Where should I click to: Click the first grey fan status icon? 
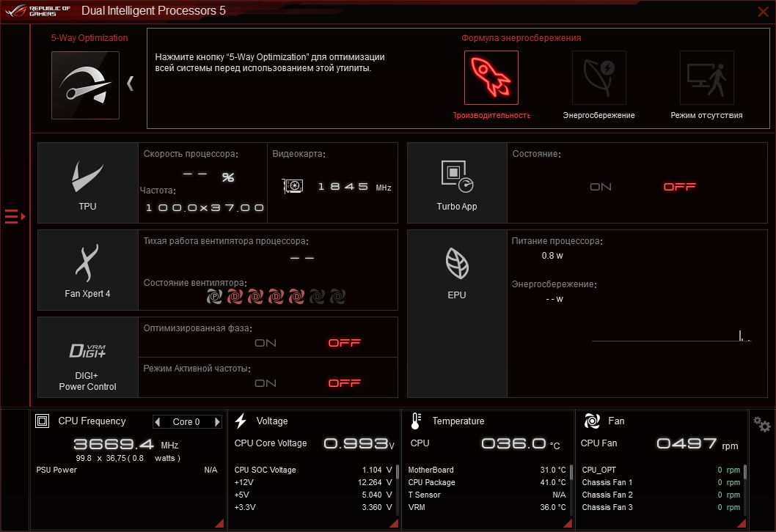(x=214, y=297)
